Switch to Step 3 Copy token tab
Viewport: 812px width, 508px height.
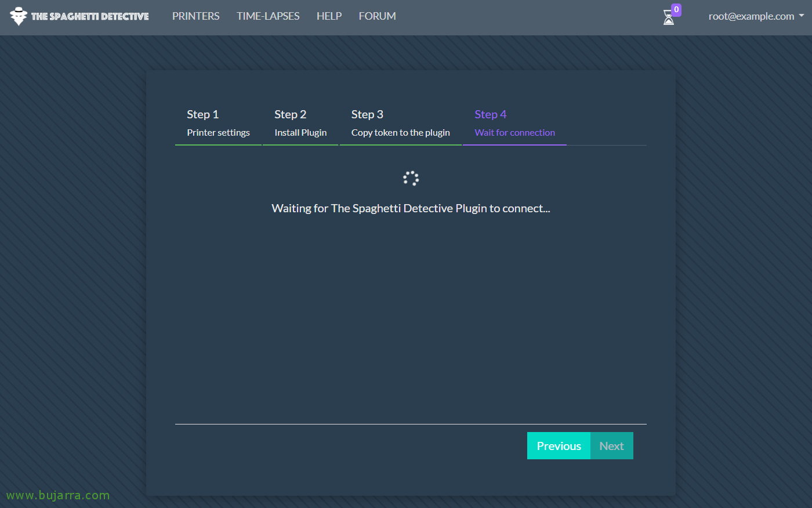(x=400, y=124)
